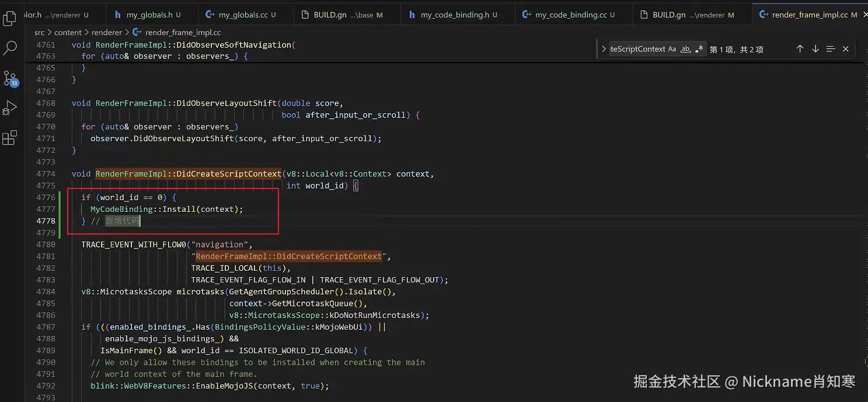868x402 pixels.
Task: Click the find input containing teScriptContext
Action: click(637, 49)
